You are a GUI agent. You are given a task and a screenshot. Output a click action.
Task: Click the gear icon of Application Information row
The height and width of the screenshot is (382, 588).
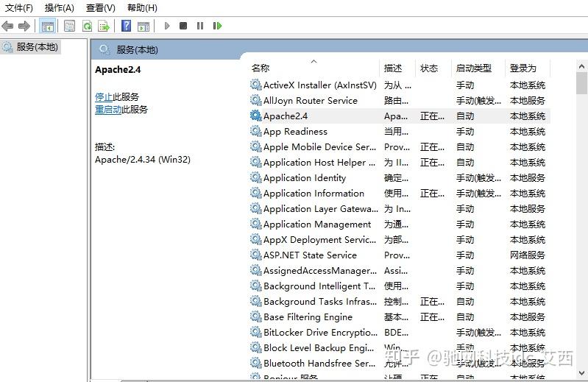[x=256, y=193]
